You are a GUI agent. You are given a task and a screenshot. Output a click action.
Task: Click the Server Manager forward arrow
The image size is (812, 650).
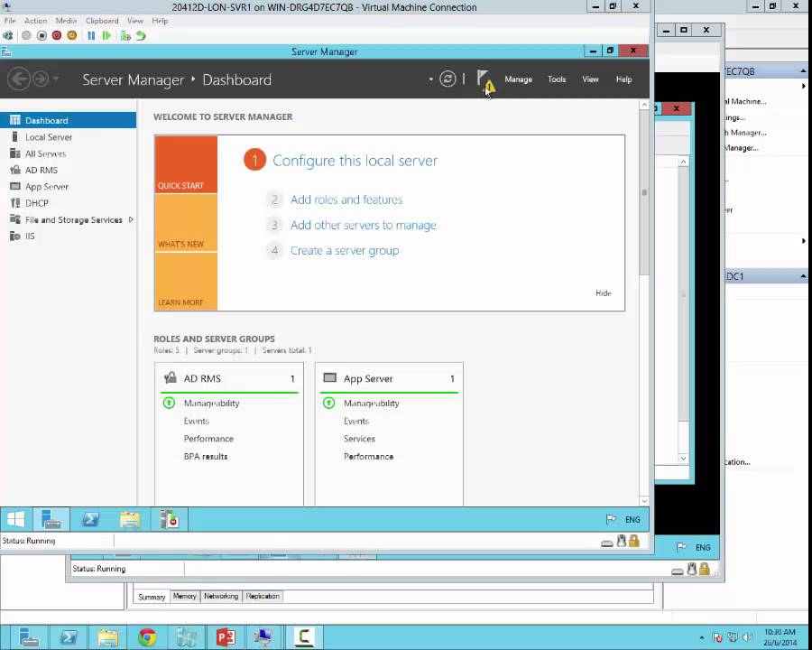41,79
